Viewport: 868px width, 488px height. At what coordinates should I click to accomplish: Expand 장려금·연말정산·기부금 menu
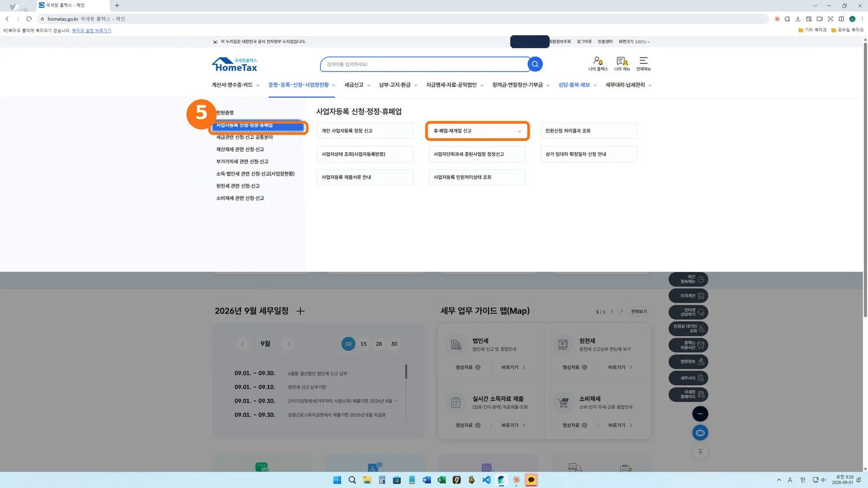point(521,85)
